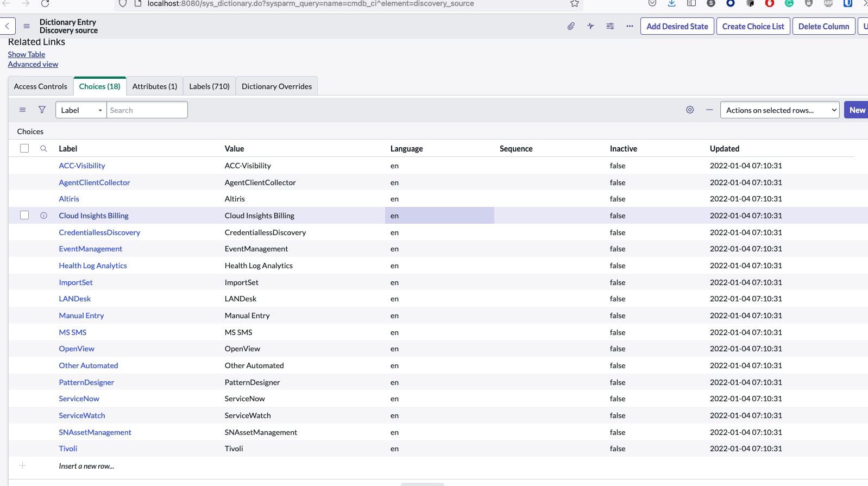868x486 pixels.
Task: Open the OpenView label link
Action: click(77, 349)
